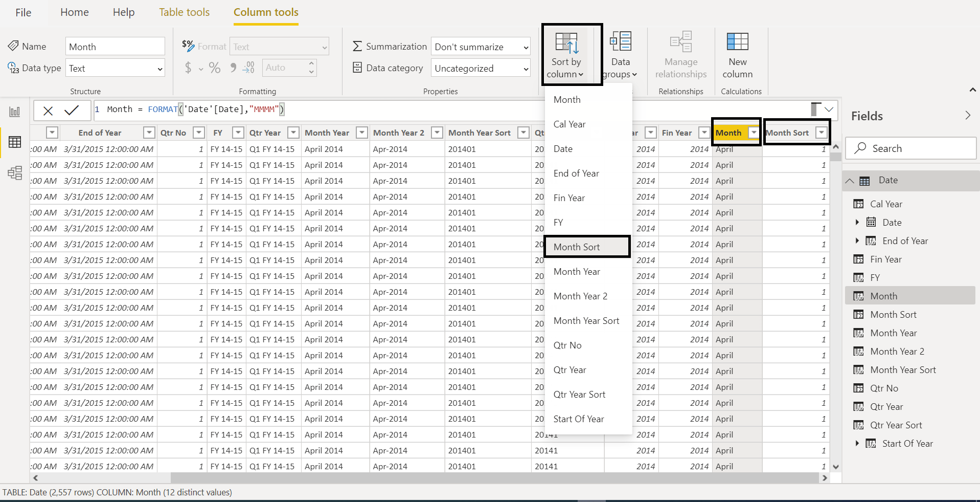Open filter arrow on Month Sort header

coord(821,133)
